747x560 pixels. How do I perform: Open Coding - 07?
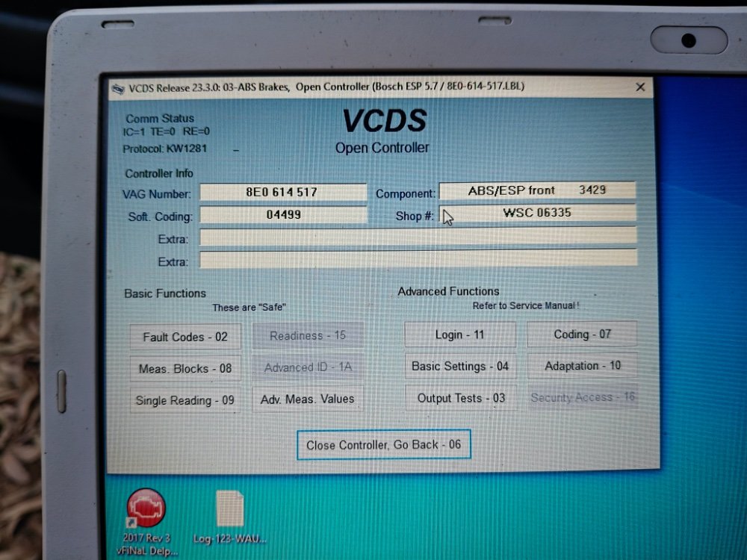[x=582, y=335]
